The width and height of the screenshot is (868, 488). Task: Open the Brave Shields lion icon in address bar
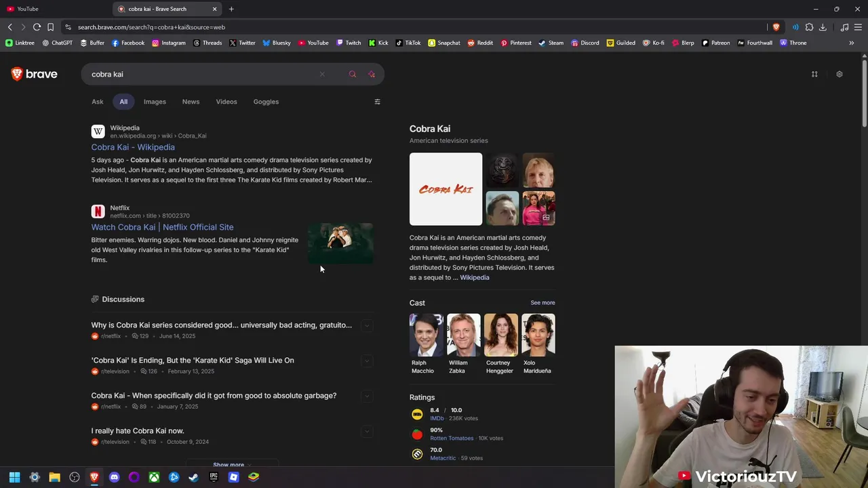tap(776, 27)
